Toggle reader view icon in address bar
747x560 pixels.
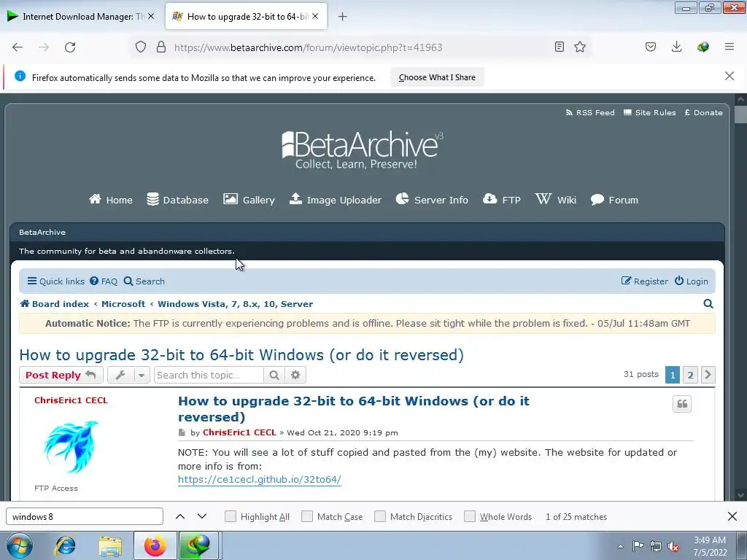(x=560, y=47)
